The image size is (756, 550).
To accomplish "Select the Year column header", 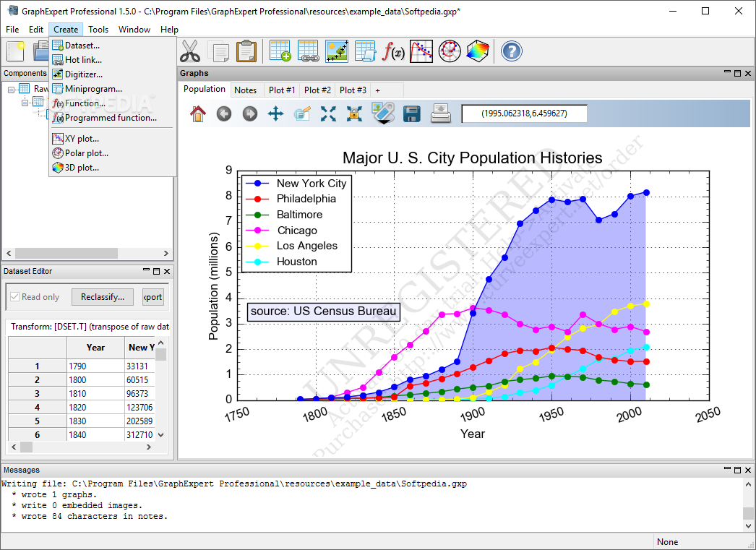I will tap(95, 348).
